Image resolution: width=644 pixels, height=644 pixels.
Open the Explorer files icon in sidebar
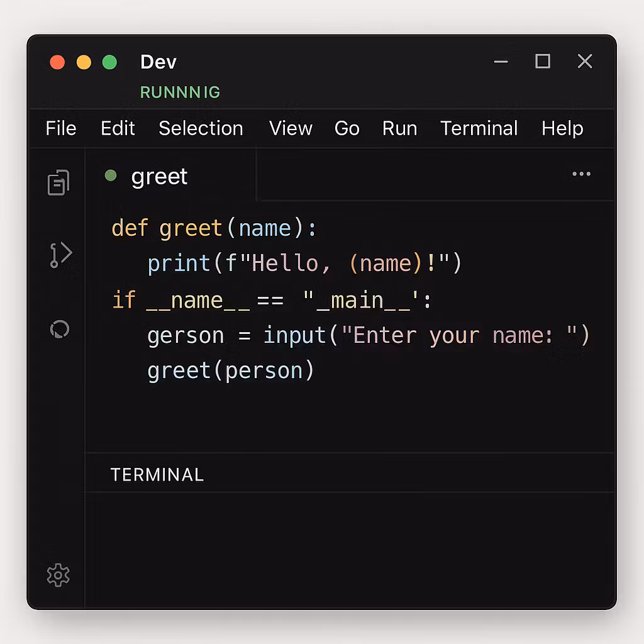[x=58, y=182]
